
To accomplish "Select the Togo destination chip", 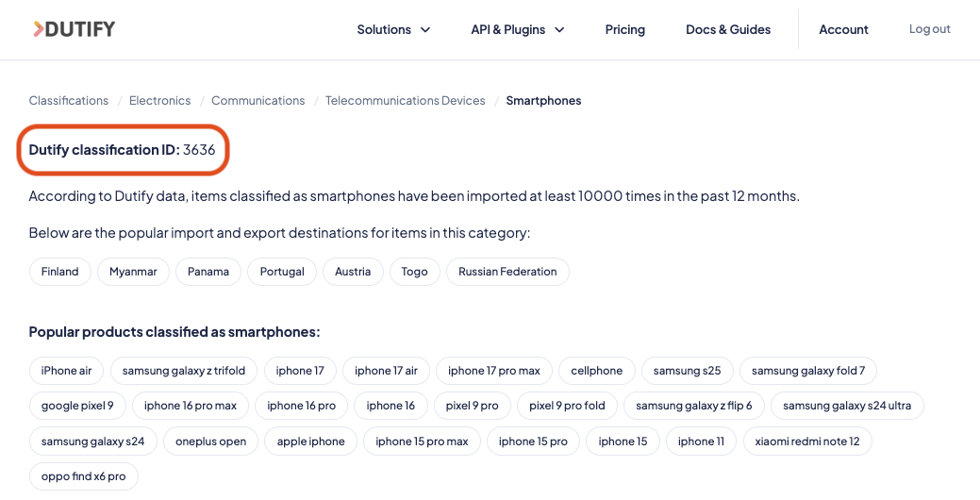I will (x=414, y=272).
